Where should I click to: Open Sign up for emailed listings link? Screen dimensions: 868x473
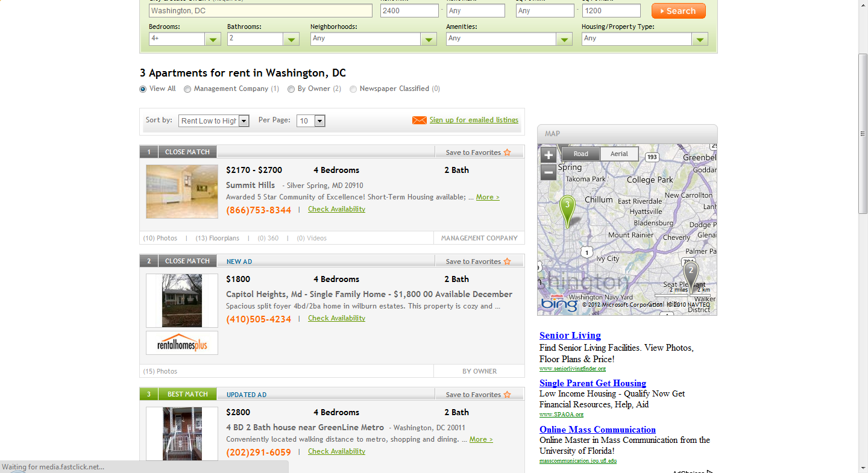coord(474,120)
